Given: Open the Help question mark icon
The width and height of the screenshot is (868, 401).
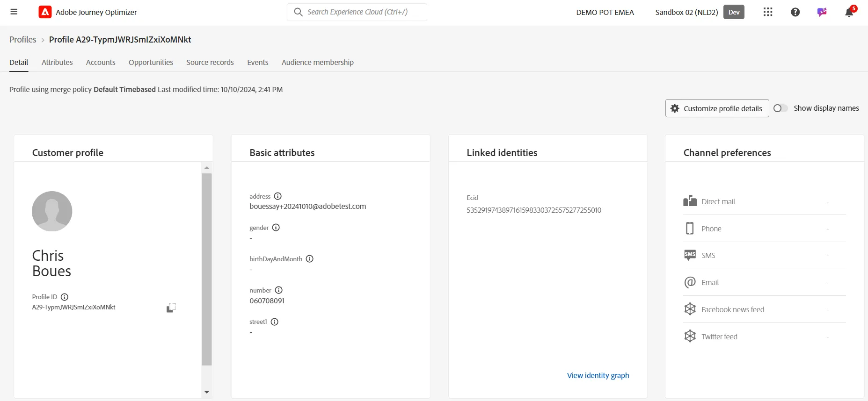Looking at the screenshot, I should tap(795, 12).
